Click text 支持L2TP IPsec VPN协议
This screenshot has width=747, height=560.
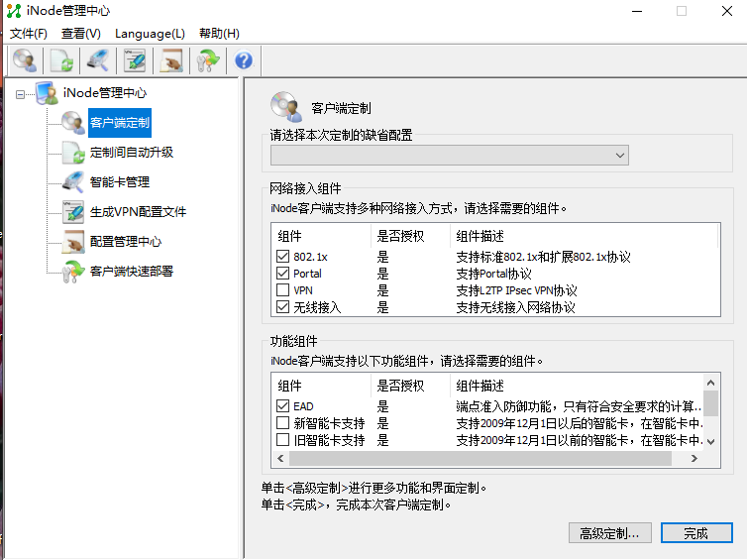pyautogui.click(x=516, y=290)
